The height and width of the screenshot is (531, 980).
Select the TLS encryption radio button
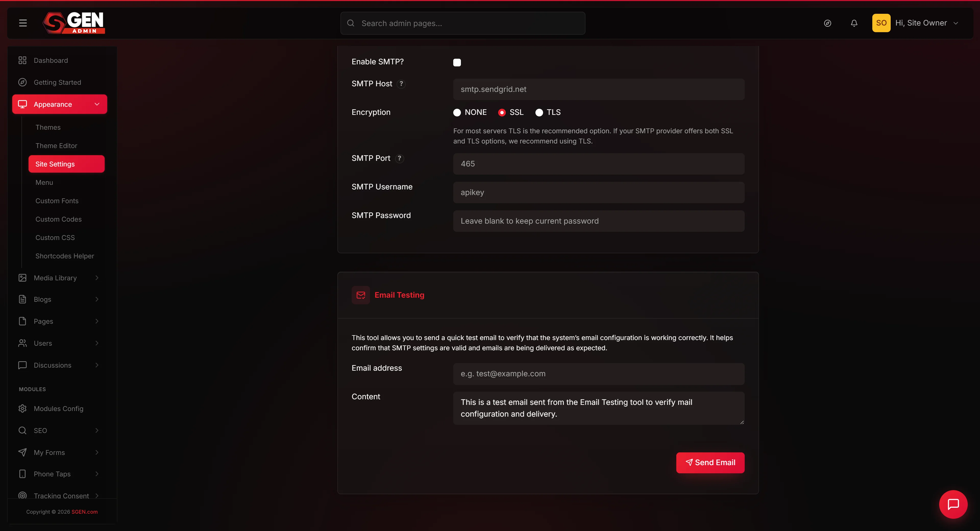pos(539,113)
